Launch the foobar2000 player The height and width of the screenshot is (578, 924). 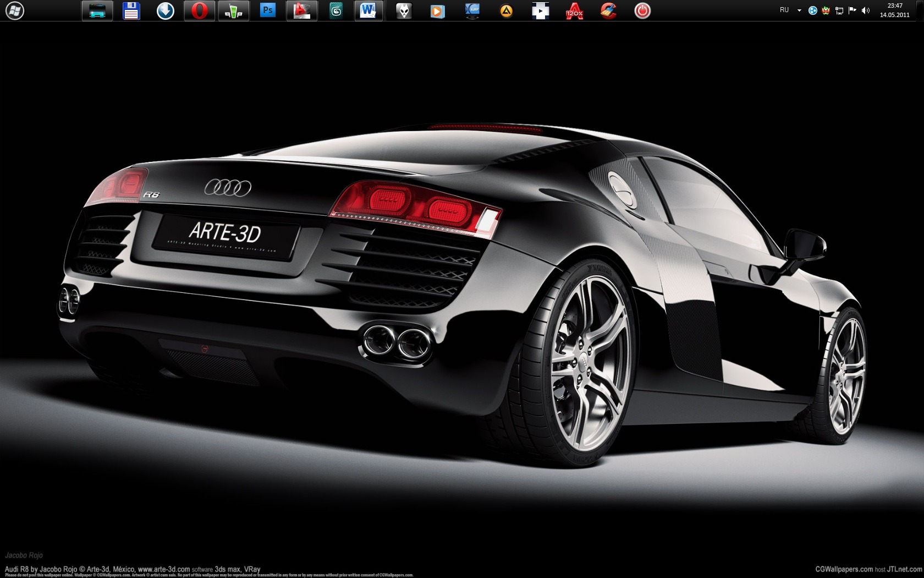pyautogui.click(x=404, y=10)
